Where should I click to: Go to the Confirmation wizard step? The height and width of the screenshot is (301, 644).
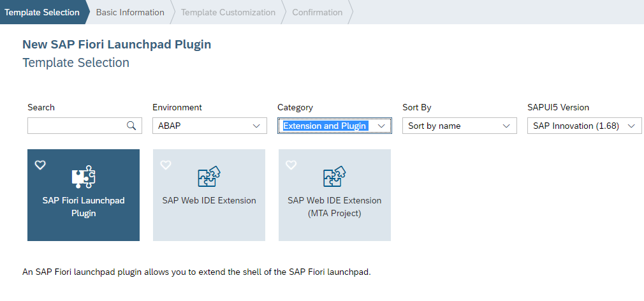coord(317,12)
